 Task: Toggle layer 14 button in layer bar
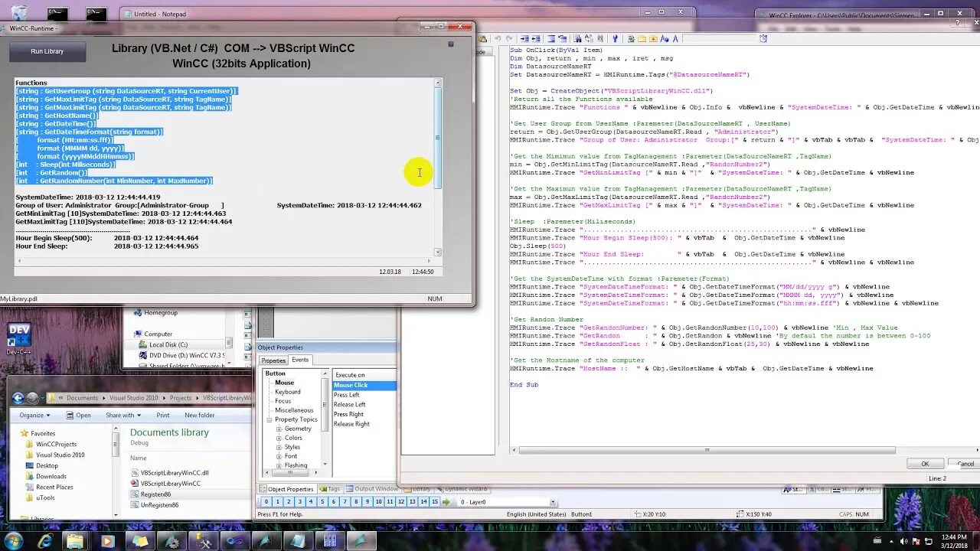(x=423, y=502)
